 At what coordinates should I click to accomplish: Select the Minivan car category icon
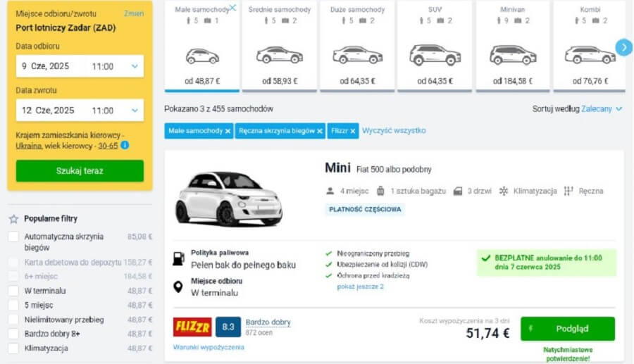pyautogui.click(x=513, y=54)
